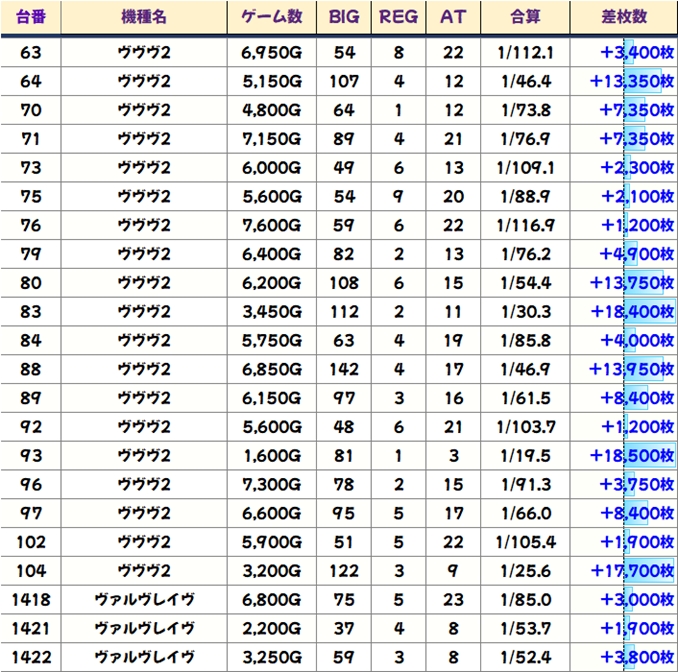Click the BIG count 142 cell
This screenshot has width=678, height=672.
click(x=344, y=370)
